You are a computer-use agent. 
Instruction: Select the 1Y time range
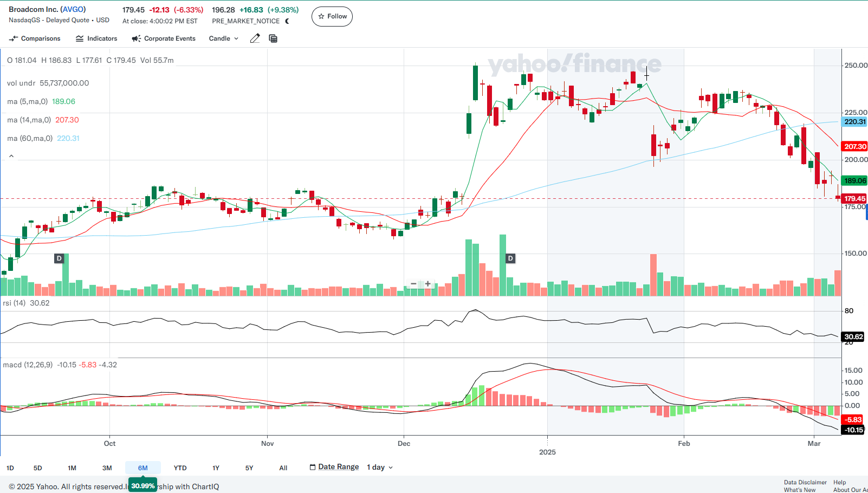(x=216, y=468)
